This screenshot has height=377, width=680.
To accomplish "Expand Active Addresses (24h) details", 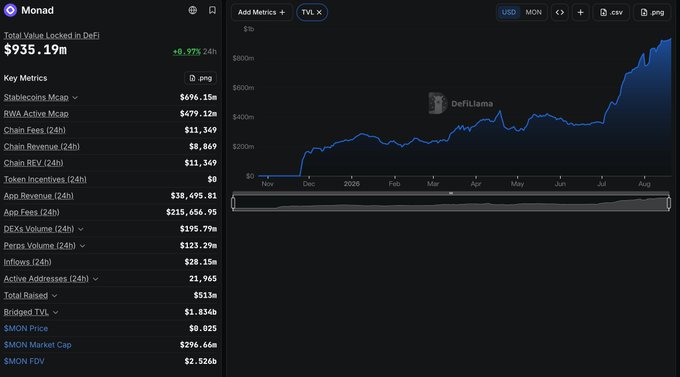I will tap(95, 279).
